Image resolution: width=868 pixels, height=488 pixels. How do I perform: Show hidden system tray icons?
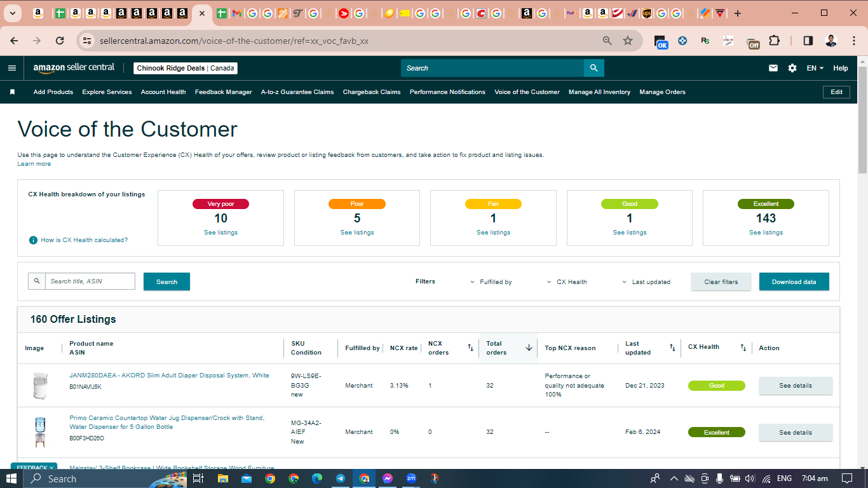[674, 478]
